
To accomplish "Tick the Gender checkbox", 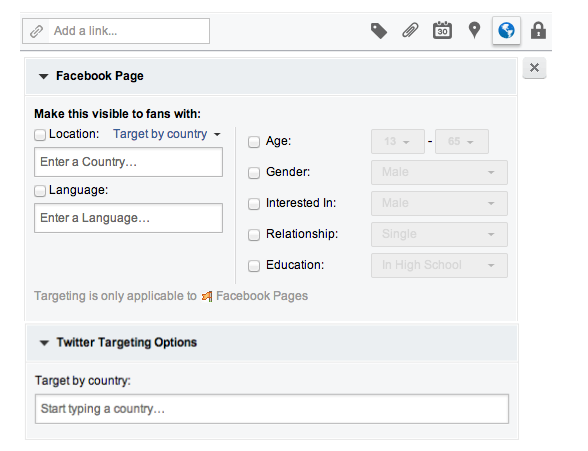I will click(254, 172).
